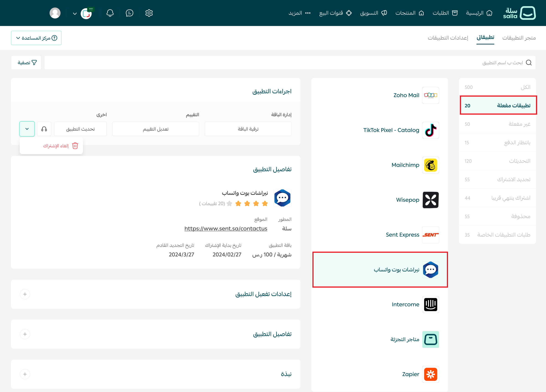546x392 pixels.
Task: Click the متاجر التجزئة app icon
Action: [x=430, y=340]
